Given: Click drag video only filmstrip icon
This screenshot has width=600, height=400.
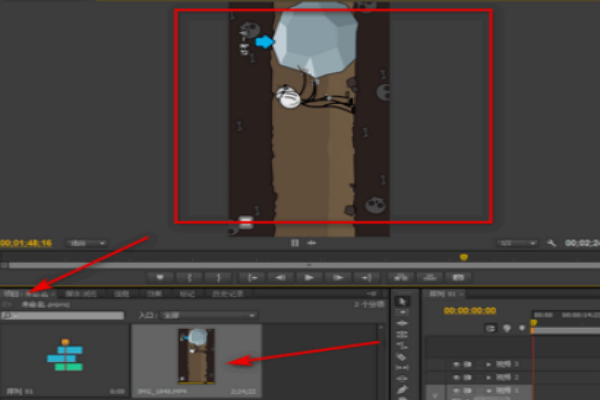Looking at the screenshot, I should [295, 243].
